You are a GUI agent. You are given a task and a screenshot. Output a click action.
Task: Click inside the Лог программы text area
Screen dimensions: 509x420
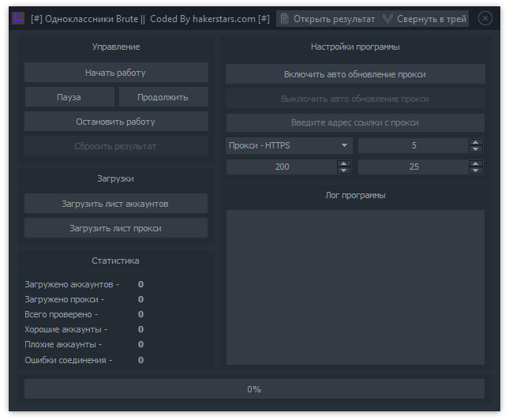coord(355,287)
